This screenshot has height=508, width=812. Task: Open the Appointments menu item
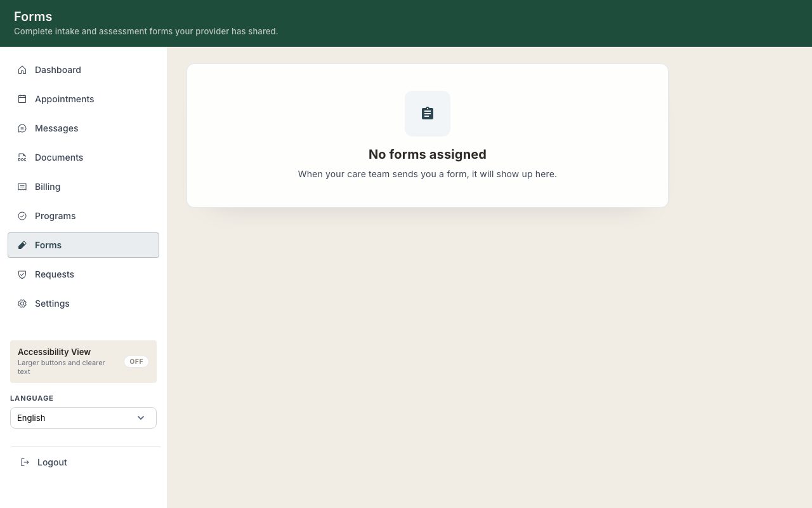83,99
